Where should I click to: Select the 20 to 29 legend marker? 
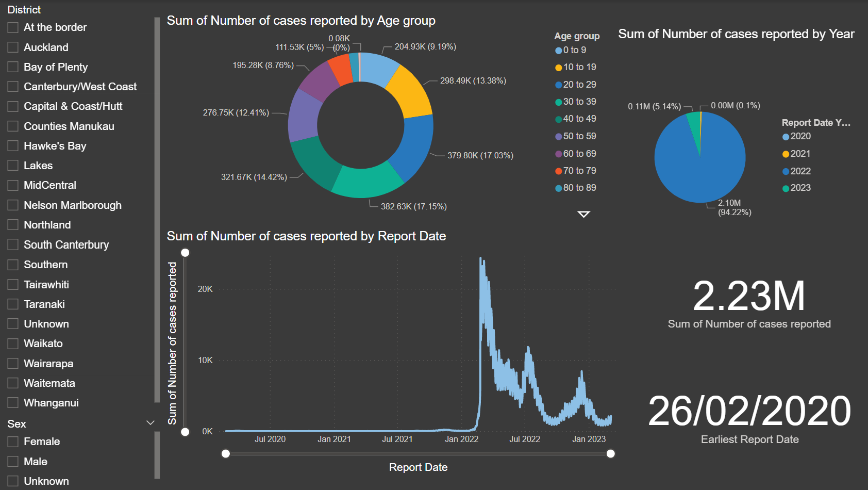click(558, 85)
